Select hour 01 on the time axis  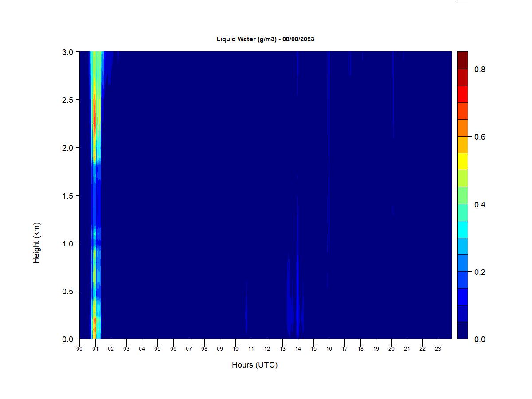point(95,348)
